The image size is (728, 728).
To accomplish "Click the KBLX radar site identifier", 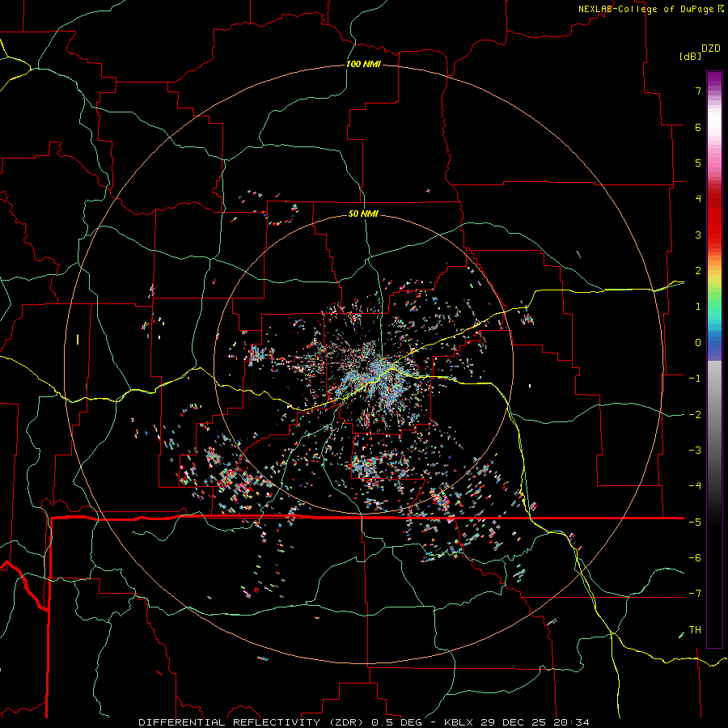I will 459,722.
